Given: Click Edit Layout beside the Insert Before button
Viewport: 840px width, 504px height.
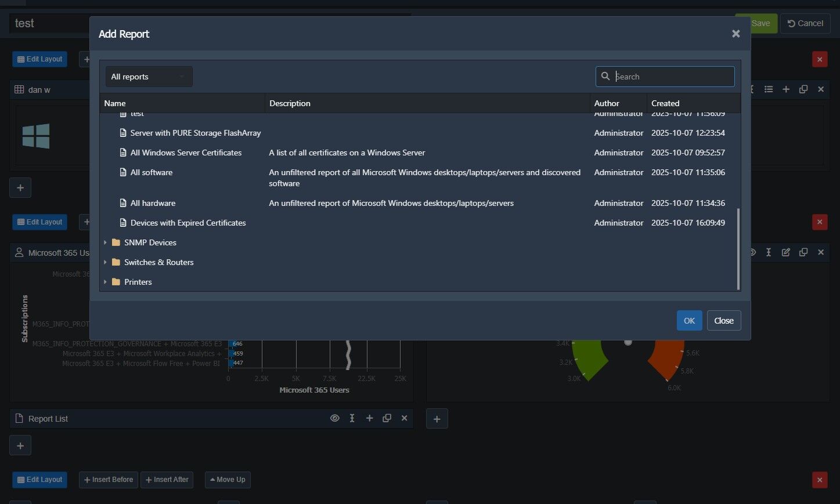Looking at the screenshot, I should [x=39, y=480].
